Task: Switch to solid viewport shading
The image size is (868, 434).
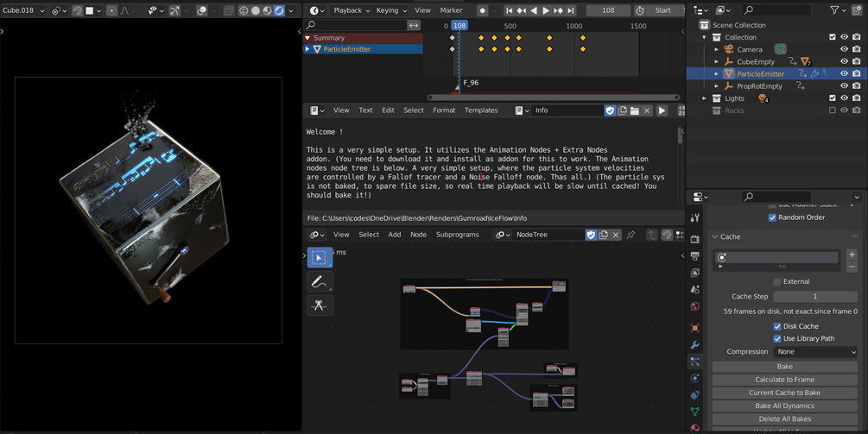Action: pos(256,10)
